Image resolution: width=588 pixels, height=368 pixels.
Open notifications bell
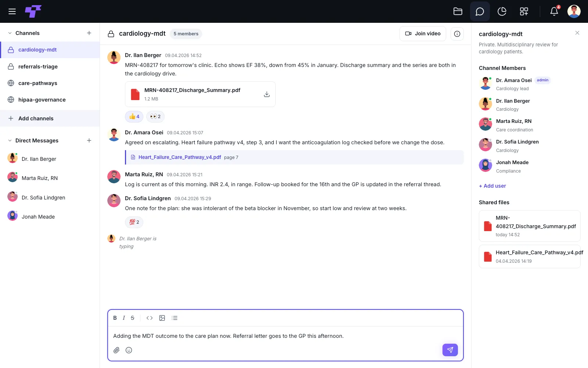pos(554,11)
